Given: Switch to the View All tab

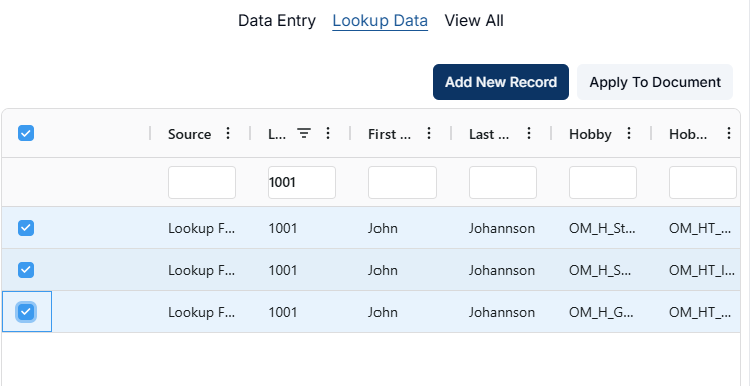Looking at the screenshot, I should tap(474, 21).
